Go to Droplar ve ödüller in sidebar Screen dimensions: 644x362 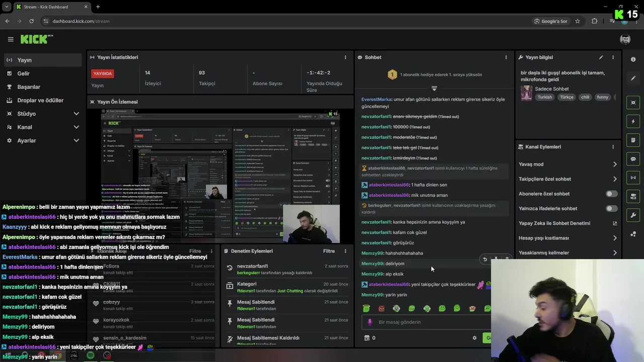click(x=42, y=100)
